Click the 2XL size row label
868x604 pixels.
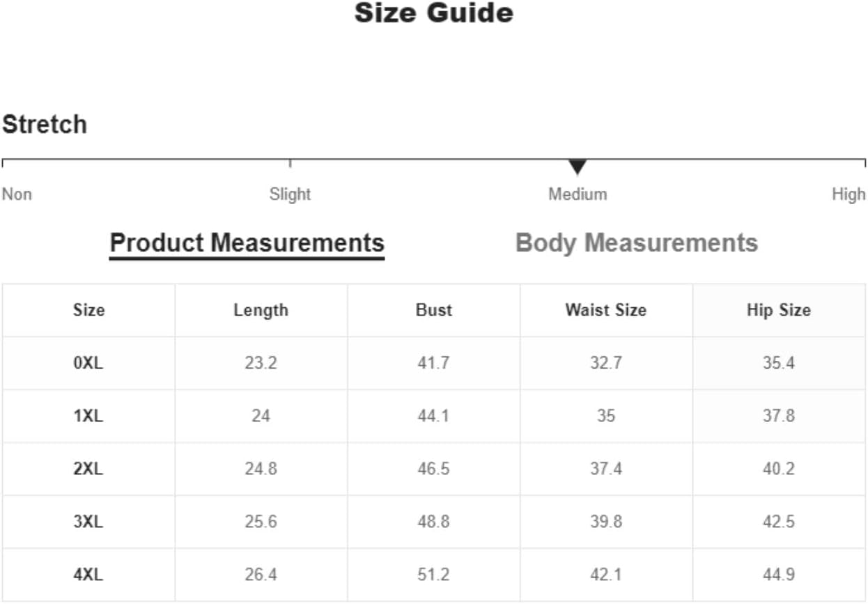point(88,469)
